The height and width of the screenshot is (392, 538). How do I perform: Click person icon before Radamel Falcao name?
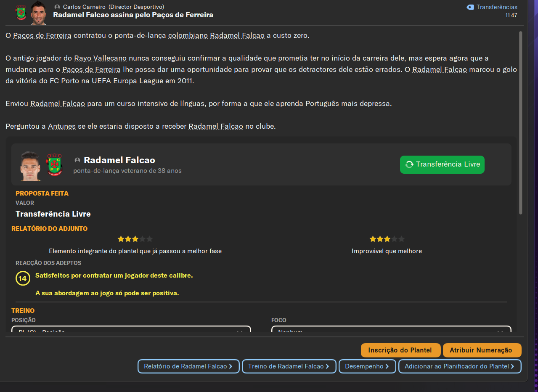tap(77, 160)
